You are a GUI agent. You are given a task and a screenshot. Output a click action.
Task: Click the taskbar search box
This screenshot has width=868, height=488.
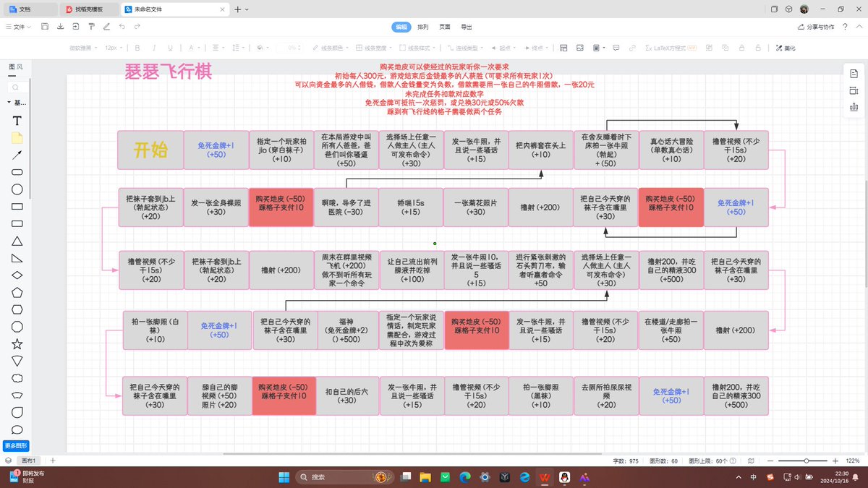(x=344, y=477)
